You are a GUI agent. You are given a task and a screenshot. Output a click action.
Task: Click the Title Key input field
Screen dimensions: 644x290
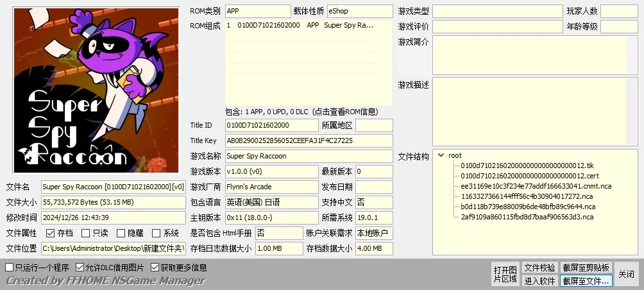click(308, 141)
